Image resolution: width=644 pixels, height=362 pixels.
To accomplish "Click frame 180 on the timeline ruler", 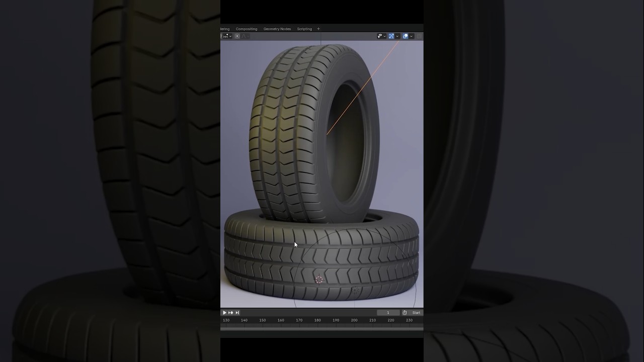I will click(317, 320).
